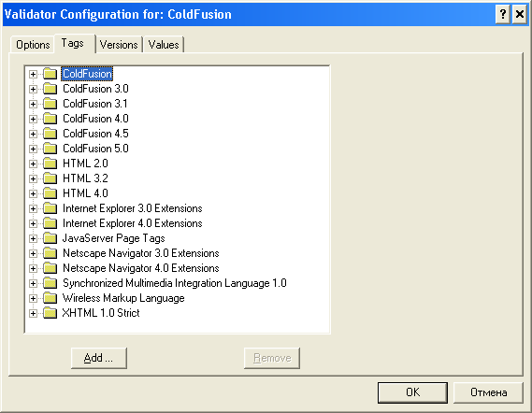Expand Internet Explorer 3.0 Extensions node
Viewport: 532px width, 413px height.
(33, 208)
